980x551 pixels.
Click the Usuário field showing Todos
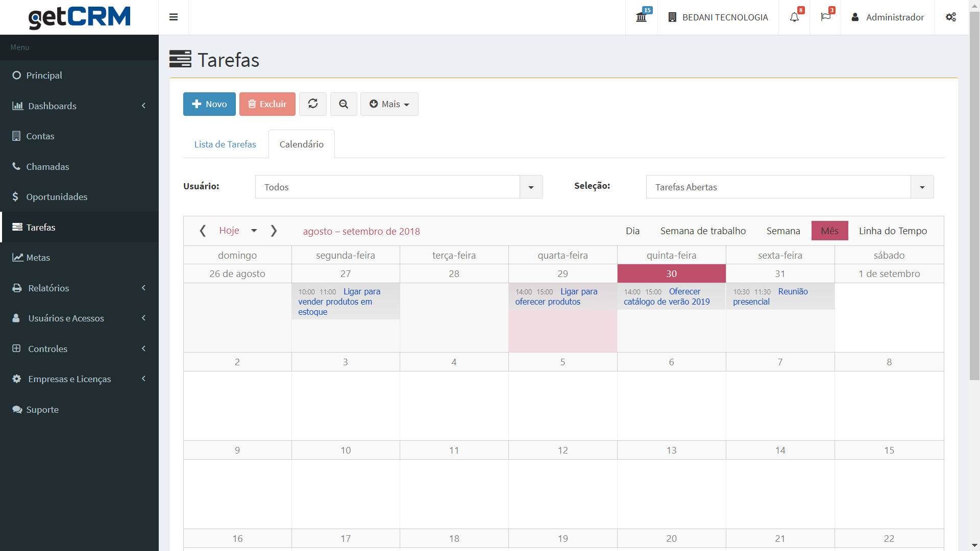[x=387, y=187]
